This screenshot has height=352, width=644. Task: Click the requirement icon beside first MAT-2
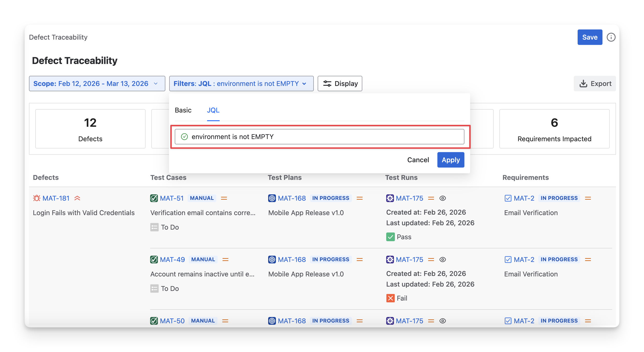(x=508, y=198)
